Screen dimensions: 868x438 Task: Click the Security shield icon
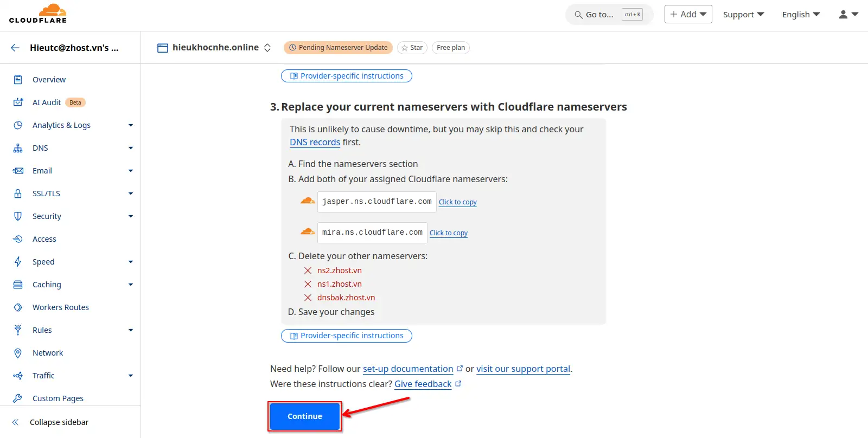[18, 216]
